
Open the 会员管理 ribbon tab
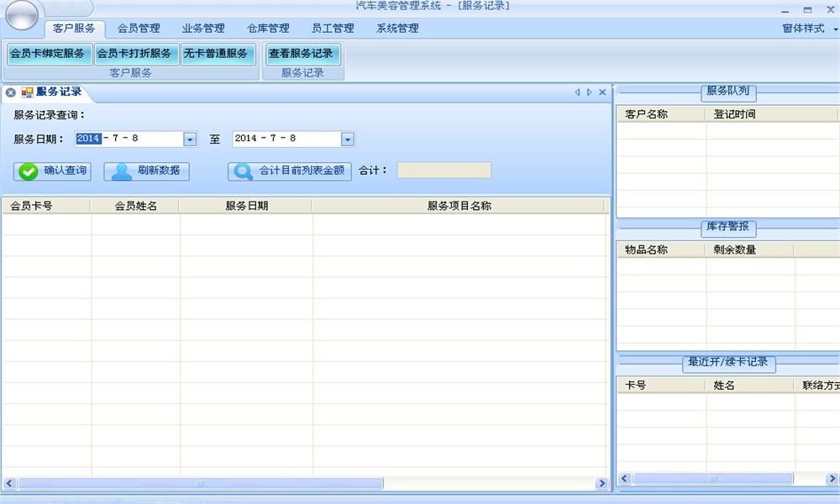[x=139, y=29]
